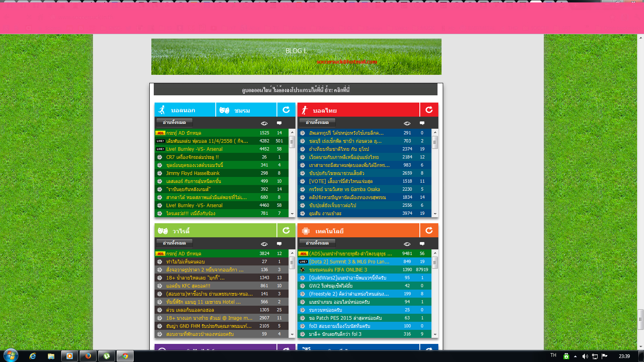Open Windows Explorer from the taskbar
Viewport: 644px width, 362px height.
(x=51, y=356)
